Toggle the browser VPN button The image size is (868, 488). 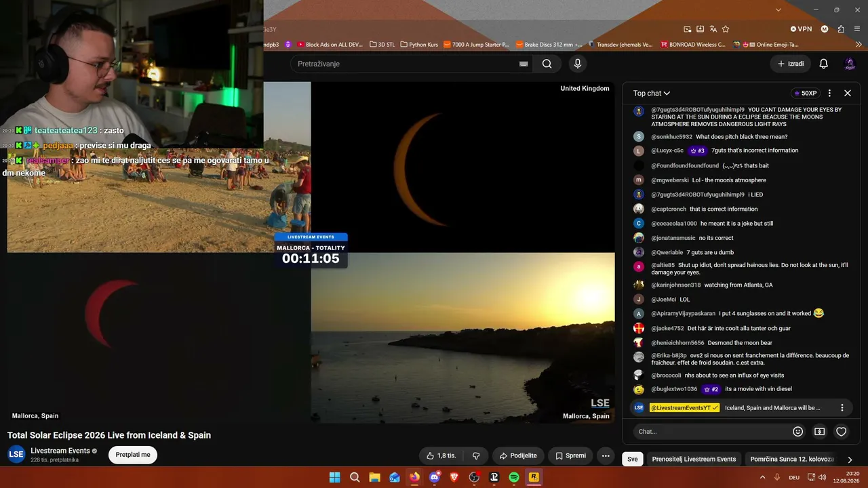tap(801, 29)
